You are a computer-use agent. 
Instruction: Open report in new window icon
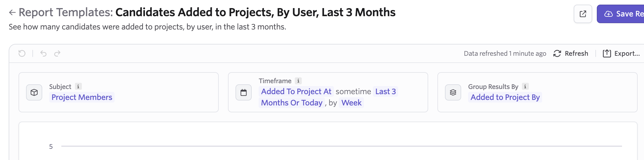[x=583, y=14]
